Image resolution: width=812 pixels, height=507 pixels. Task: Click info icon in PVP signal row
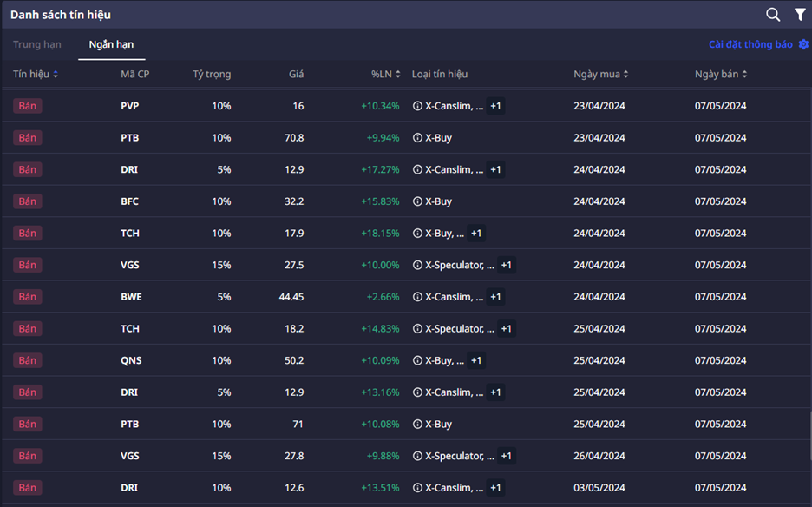[417, 106]
